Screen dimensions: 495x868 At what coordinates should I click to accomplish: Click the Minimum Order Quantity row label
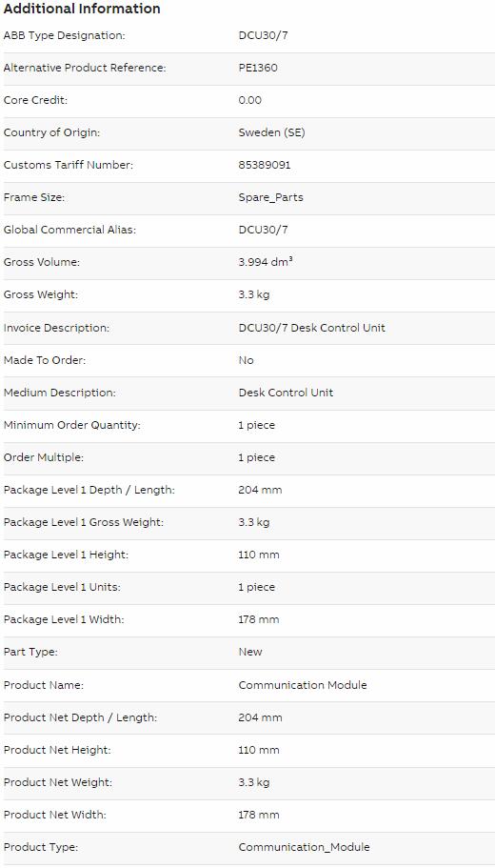[x=72, y=425]
